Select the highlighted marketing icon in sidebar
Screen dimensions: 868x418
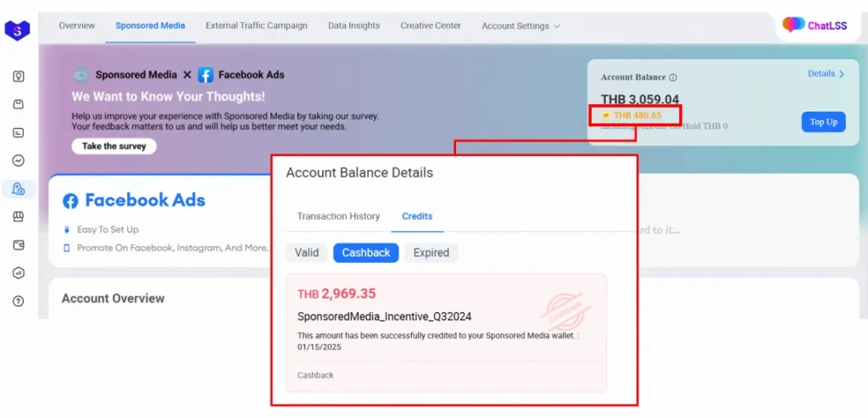(x=19, y=189)
